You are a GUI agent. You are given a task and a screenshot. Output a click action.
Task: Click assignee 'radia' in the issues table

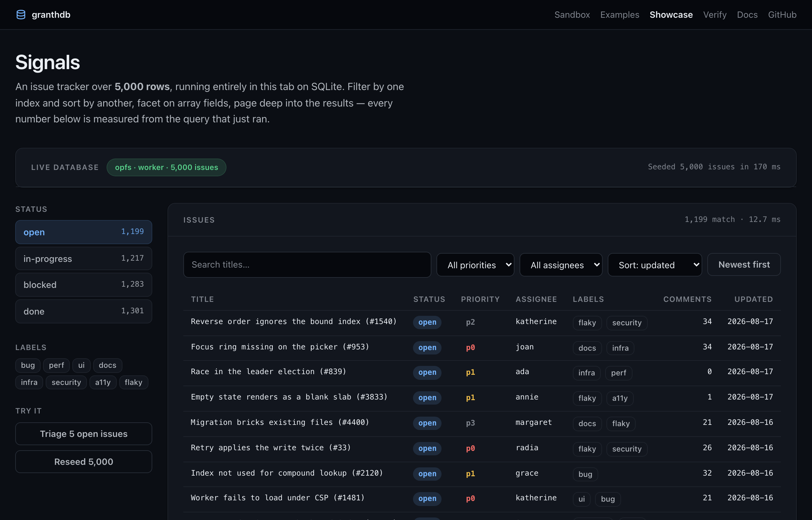(x=527, y=447)
